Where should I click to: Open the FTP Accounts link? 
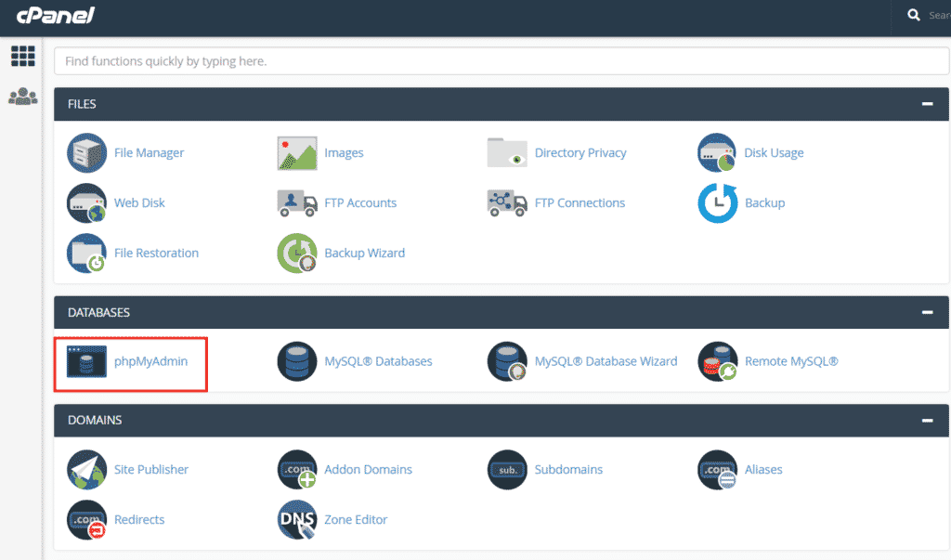tap(360, 203)
